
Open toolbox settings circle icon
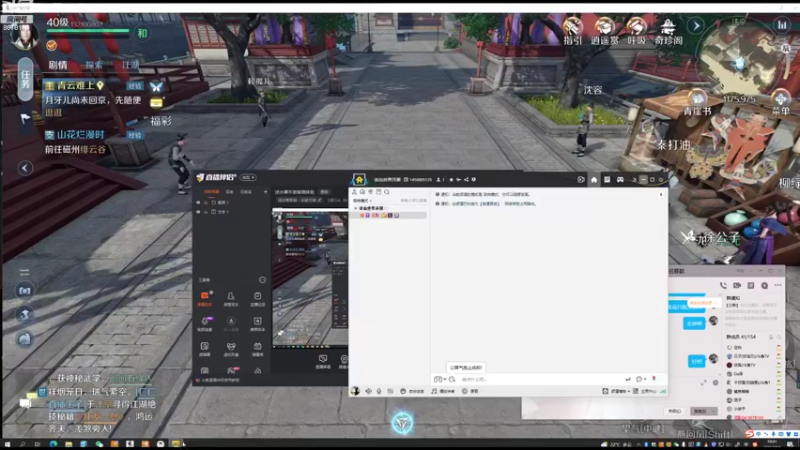(x=262, y=280)
